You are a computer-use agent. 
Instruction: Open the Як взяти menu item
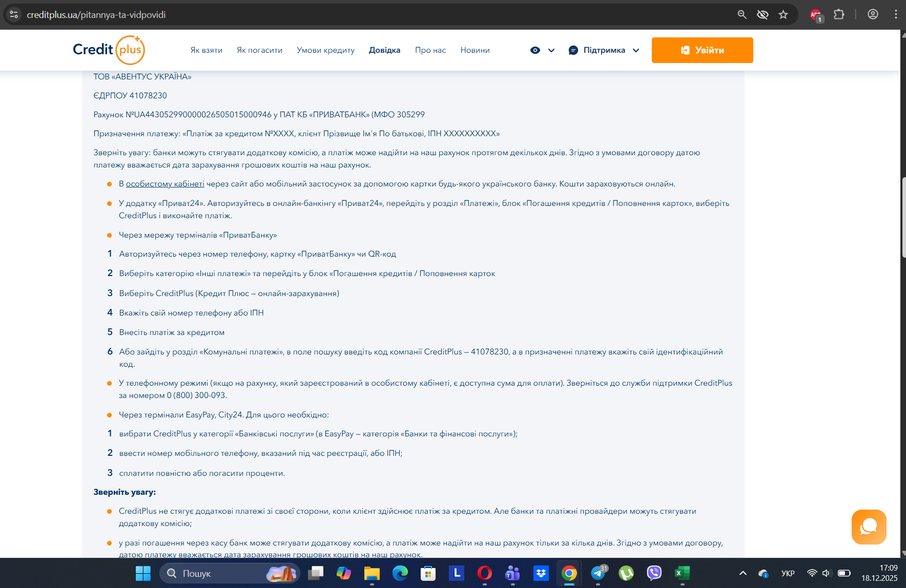(207, 50)
